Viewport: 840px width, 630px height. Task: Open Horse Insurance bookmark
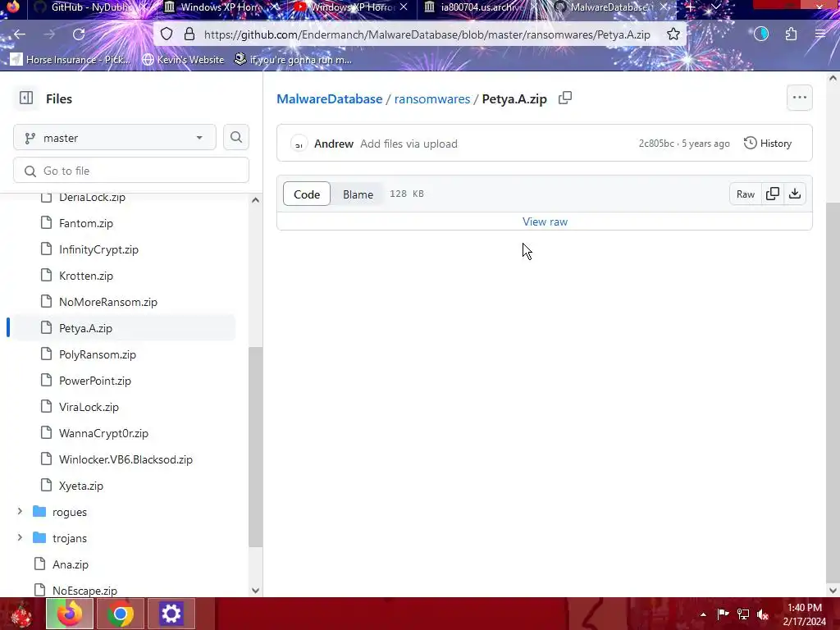tap(71, 59)
